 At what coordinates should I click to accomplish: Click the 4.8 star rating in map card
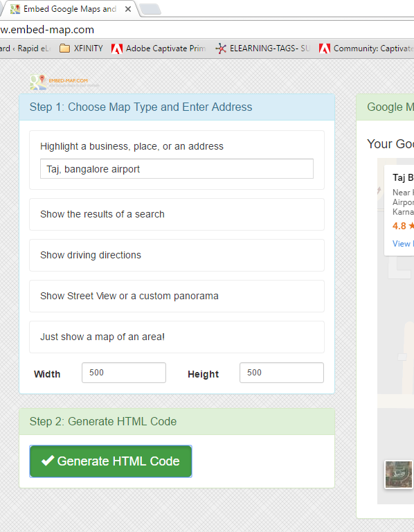403,226
